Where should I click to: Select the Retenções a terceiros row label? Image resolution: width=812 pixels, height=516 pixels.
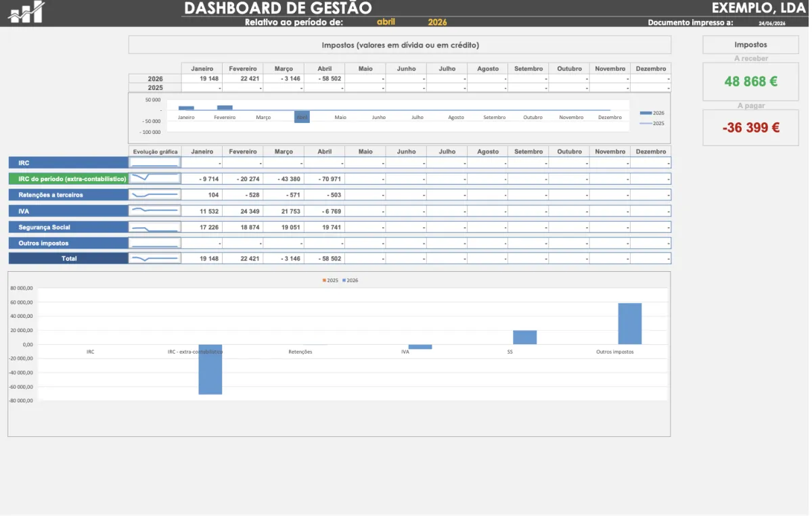point(68,195)
